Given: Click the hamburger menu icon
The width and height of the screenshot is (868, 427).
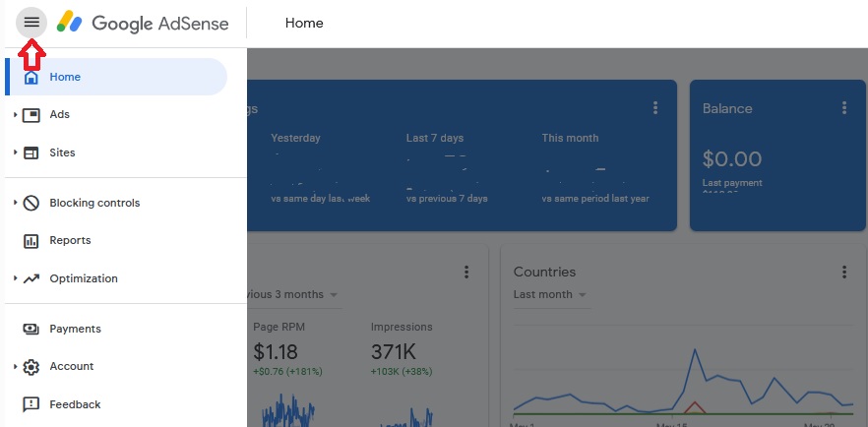Looking at the screenshot, I should [x=31, y=23].
